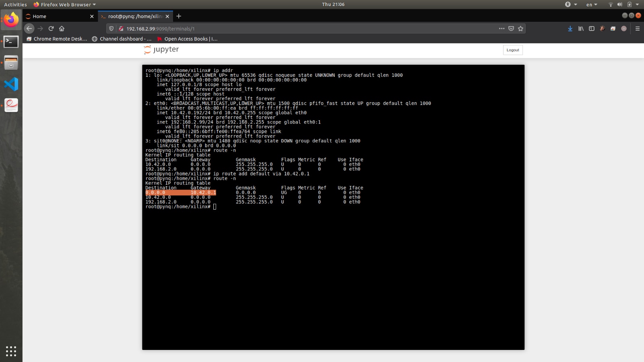Log out of Jupyter
644x362 pixels.
point(513,50)
